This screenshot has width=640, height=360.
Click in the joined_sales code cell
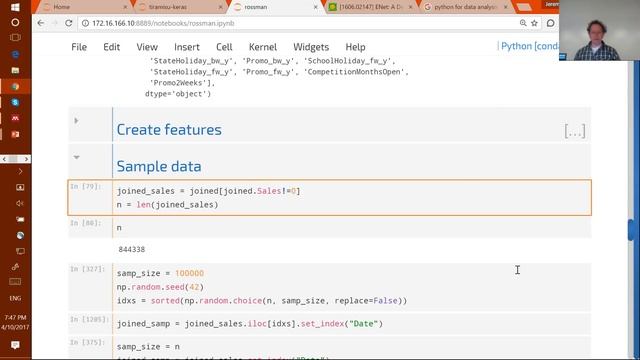tap(351, 198)
